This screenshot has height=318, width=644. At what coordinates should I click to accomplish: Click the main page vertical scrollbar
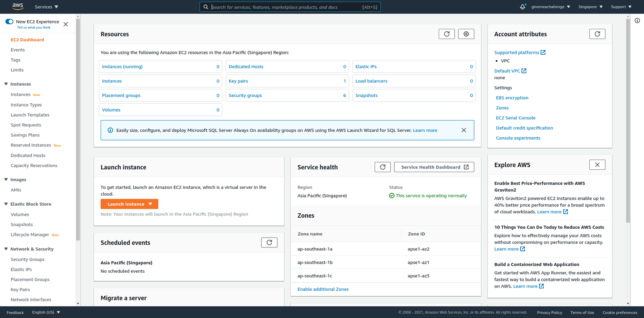tap(628, 121)
